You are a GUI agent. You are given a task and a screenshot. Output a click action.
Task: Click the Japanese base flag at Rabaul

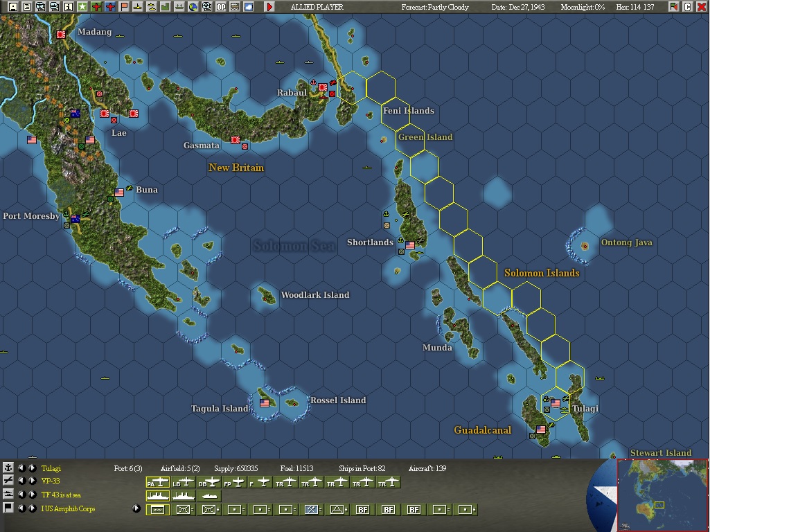[x=323, y=87]
